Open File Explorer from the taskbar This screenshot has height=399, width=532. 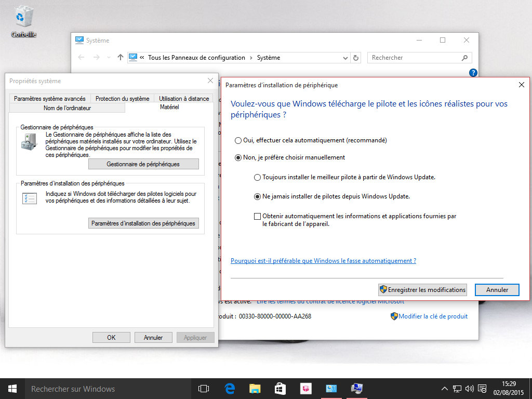pos(255,389)
